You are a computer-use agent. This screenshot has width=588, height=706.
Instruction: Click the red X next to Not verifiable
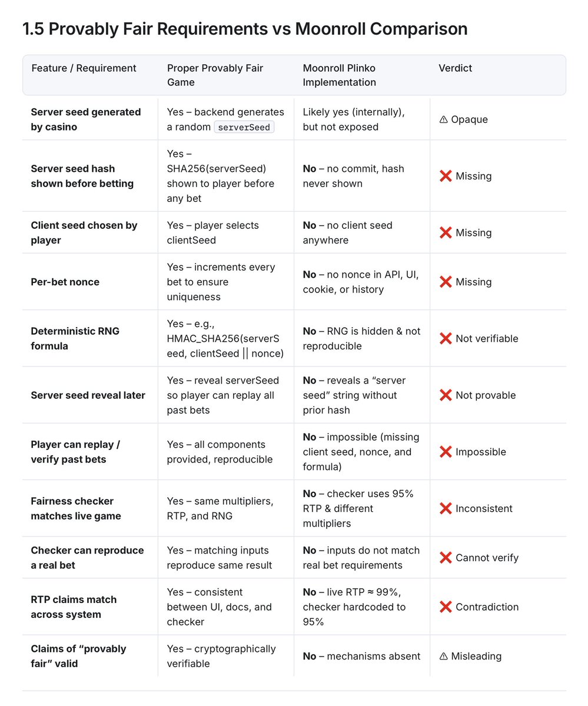pyautogui.click(x=446, y=338)
